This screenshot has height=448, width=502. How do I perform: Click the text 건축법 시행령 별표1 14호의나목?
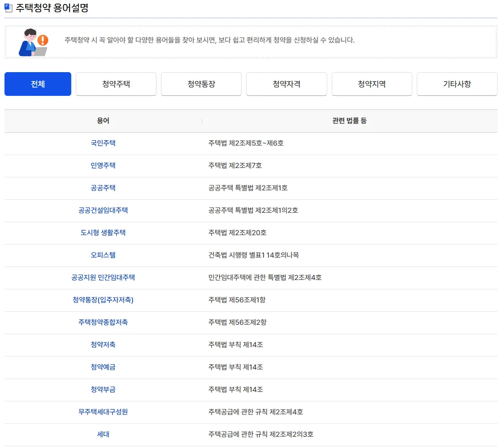pos(254,255)
